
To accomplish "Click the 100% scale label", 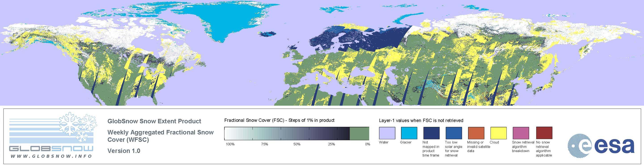I will point(230,144).
